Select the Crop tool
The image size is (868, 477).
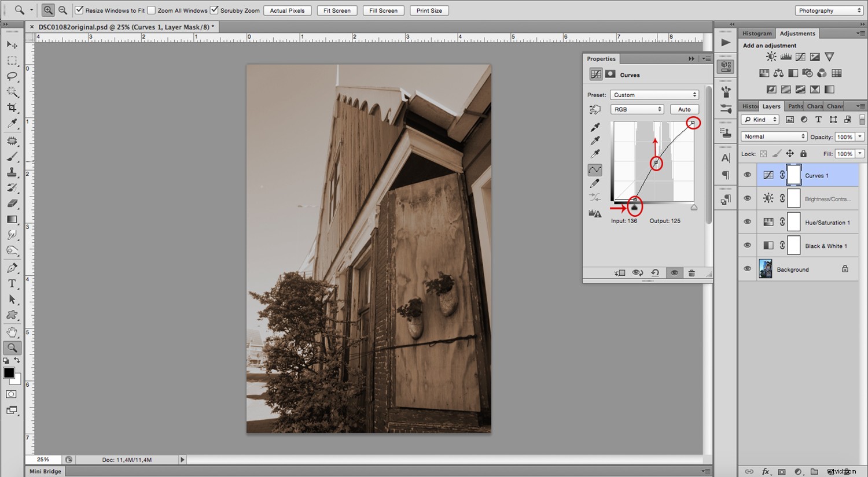pos(13,108)
